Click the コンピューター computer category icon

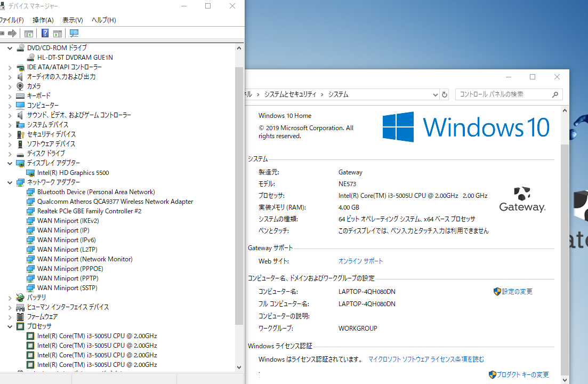[x=20, y=106]
